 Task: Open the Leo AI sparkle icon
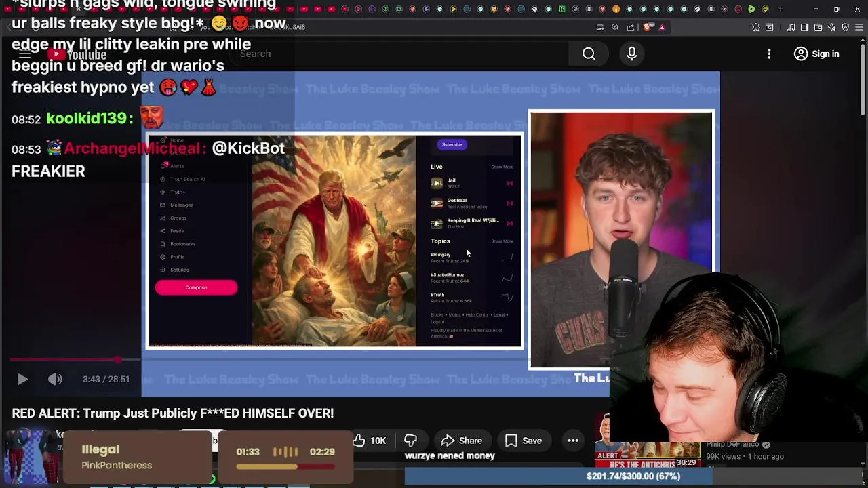point(831,27)
